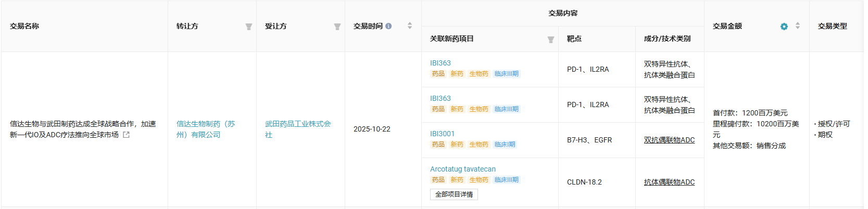Image resolution: width=868 pixels, height=209 pixels.
Task: Click info icon beside 交易时间
Action: click(x=388, y=26)
